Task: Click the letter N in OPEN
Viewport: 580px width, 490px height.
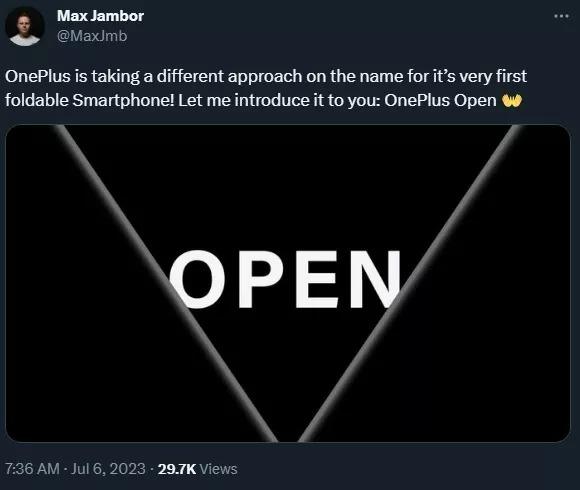Action: [x=375, y=279]
